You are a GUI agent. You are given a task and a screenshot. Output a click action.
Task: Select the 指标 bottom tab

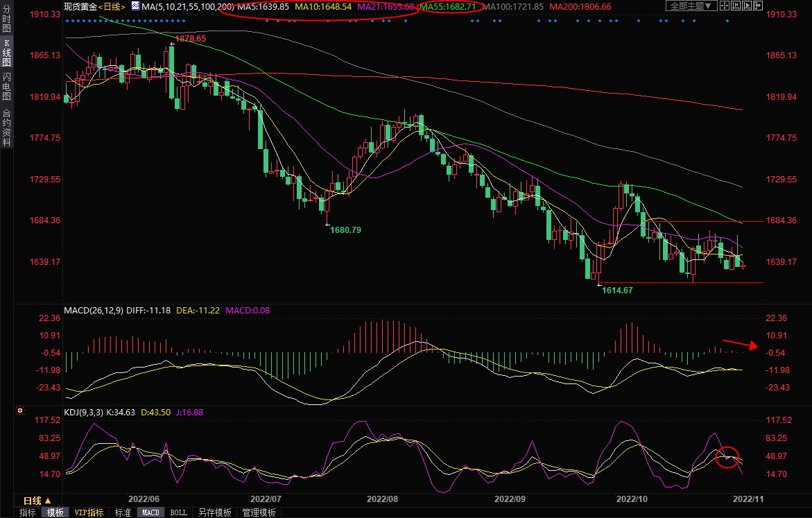click(x=28, y=512)
